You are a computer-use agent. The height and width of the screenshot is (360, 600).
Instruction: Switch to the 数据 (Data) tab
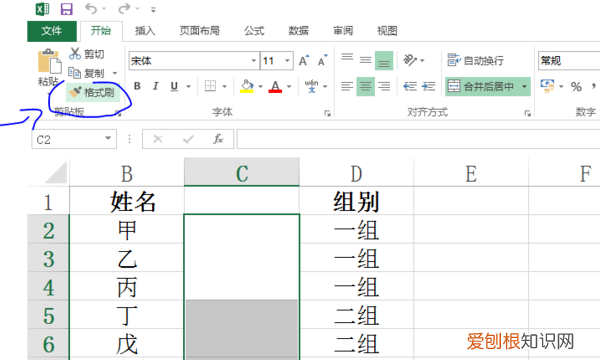tap(298, 31)
